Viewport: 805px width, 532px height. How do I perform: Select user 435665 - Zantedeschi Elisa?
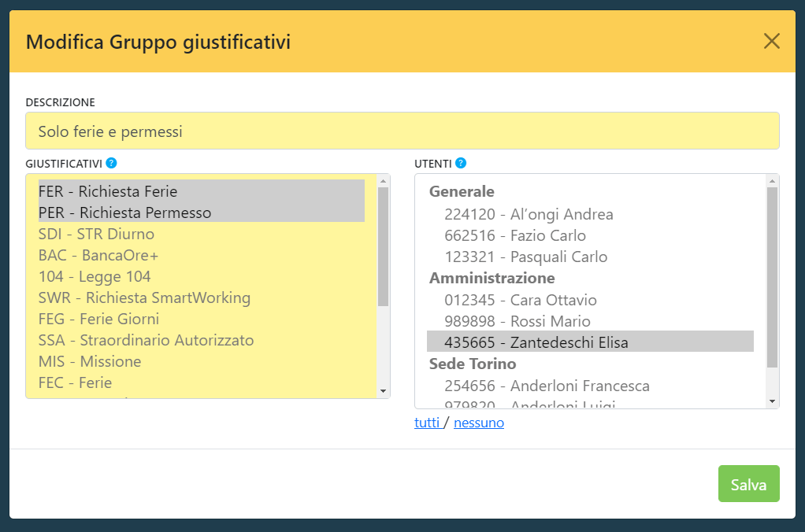pyautogui.click(x=536, y=342)
